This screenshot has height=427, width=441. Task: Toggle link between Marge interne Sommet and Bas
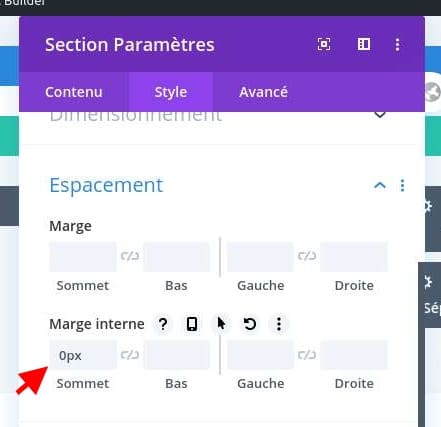pyautogui.click(x=130, y=355)
